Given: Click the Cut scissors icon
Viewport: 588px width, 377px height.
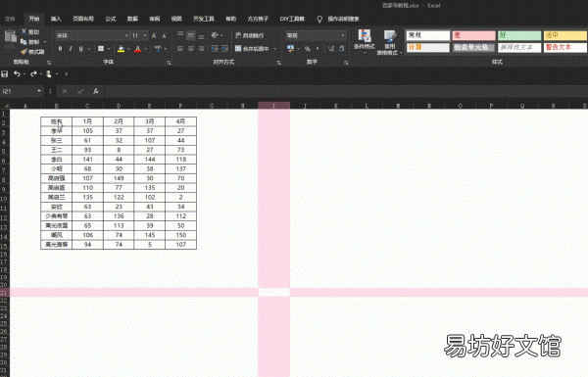Looking at the screenshot, I should point(24,32).
